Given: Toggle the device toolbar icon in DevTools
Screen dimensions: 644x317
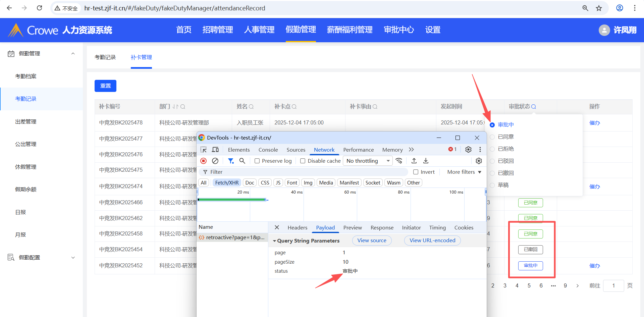Looking at the screenshot, I should [x=215, y=150].
